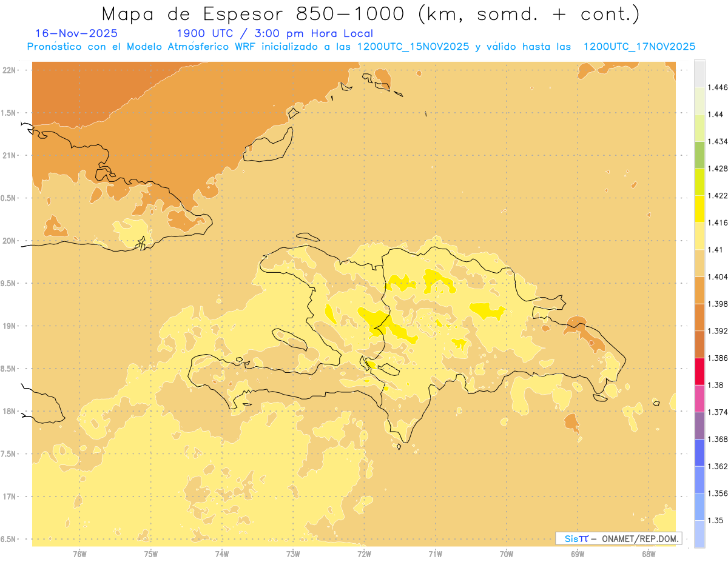Click the longitude label '70W'

(x=507, y=554)
